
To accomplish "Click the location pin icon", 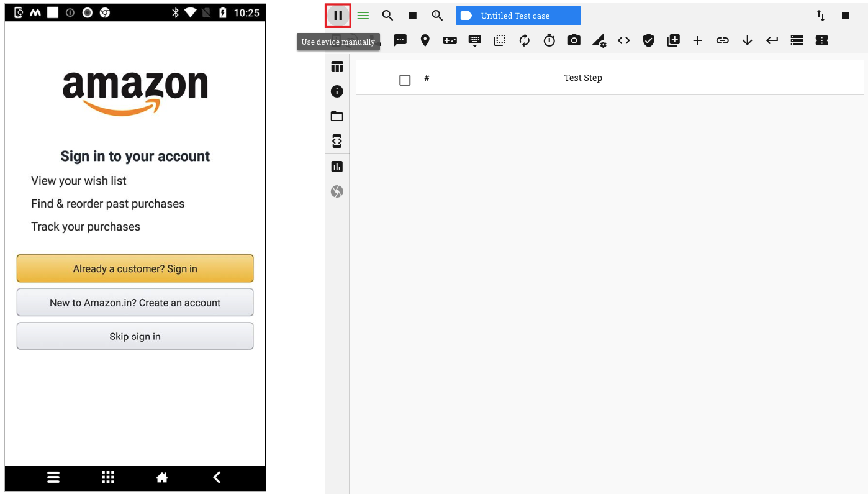I will coord(425,40).
